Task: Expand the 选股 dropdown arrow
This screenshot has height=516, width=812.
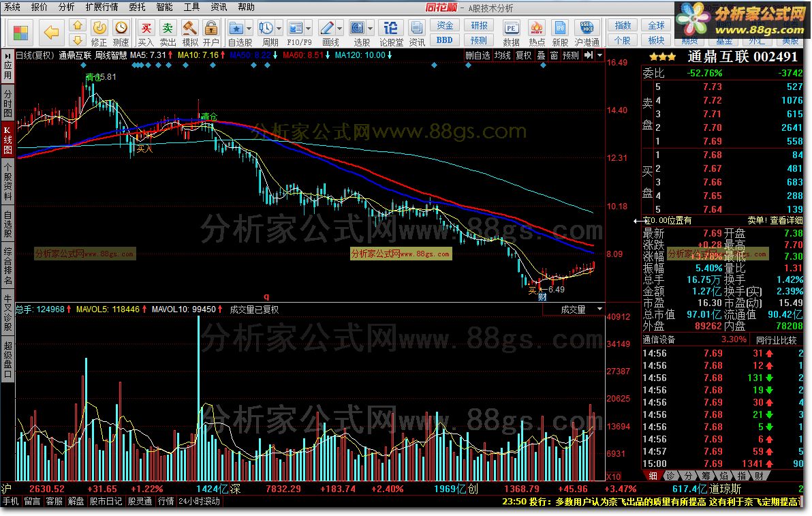Action: 371,29
